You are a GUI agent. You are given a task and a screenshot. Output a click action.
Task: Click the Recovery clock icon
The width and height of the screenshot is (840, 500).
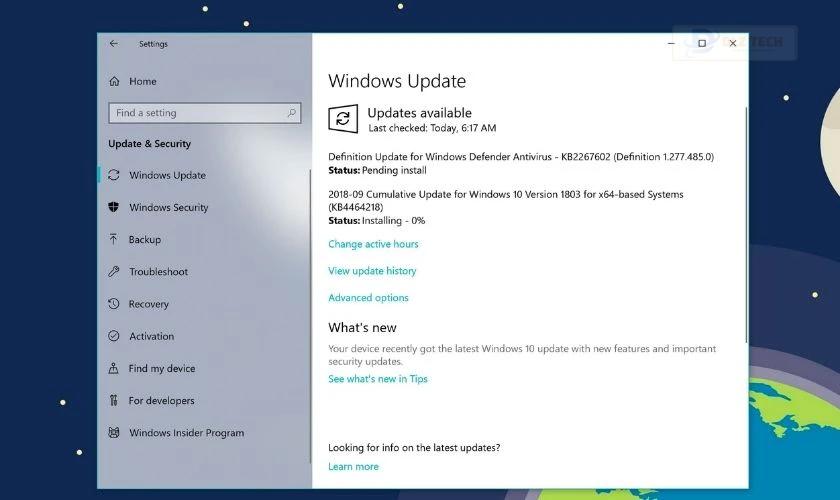pyautogui.click(x=114, y=304)
